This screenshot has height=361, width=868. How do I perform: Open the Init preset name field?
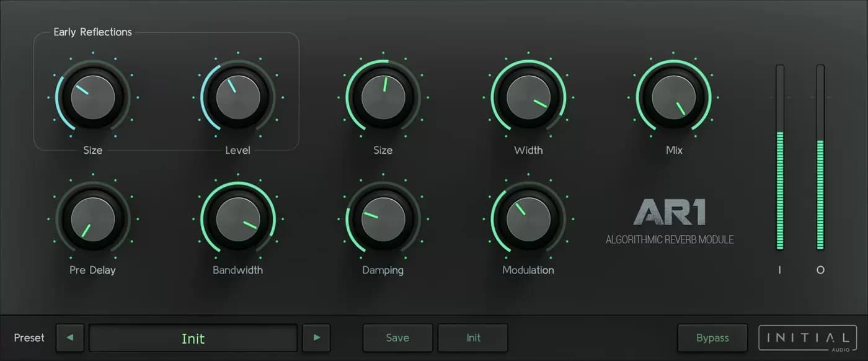(193, 338)
